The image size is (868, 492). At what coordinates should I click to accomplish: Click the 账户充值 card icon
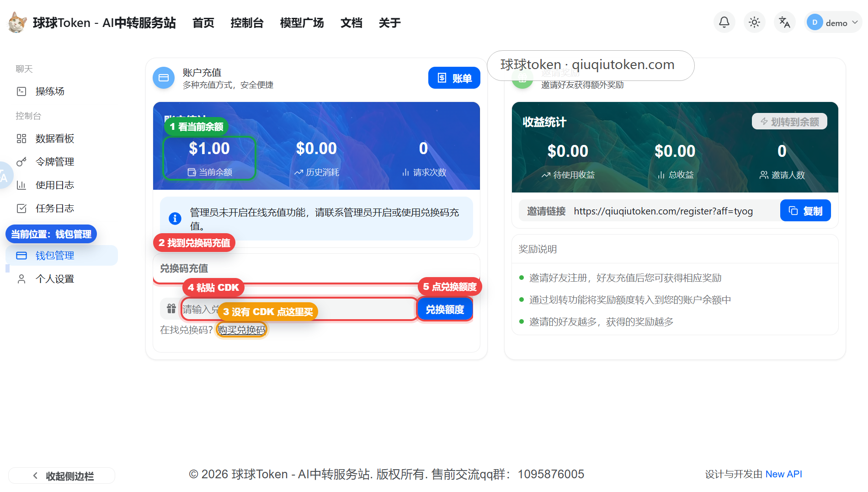tap(164, 78)
